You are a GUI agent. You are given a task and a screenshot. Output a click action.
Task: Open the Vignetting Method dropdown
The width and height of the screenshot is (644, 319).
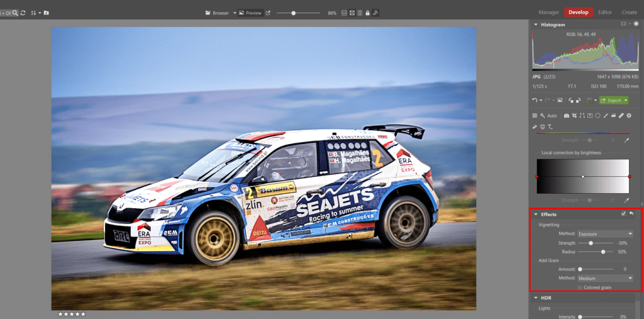pyautogui.click(x=605, y=234)
